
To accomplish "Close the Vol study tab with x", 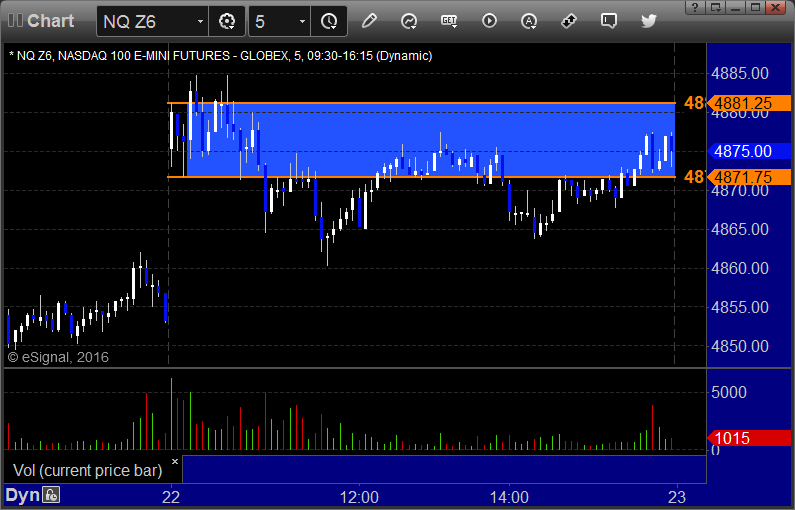I will (175, 461).
